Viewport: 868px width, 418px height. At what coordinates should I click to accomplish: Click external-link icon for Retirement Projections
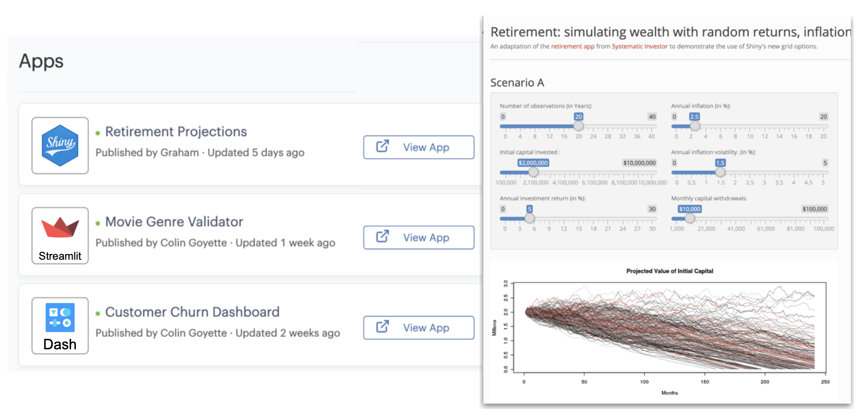[x=382, y=146]
